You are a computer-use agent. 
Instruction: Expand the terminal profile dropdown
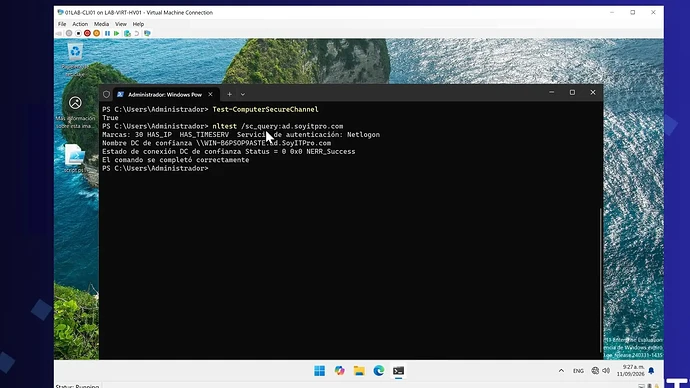242,95
